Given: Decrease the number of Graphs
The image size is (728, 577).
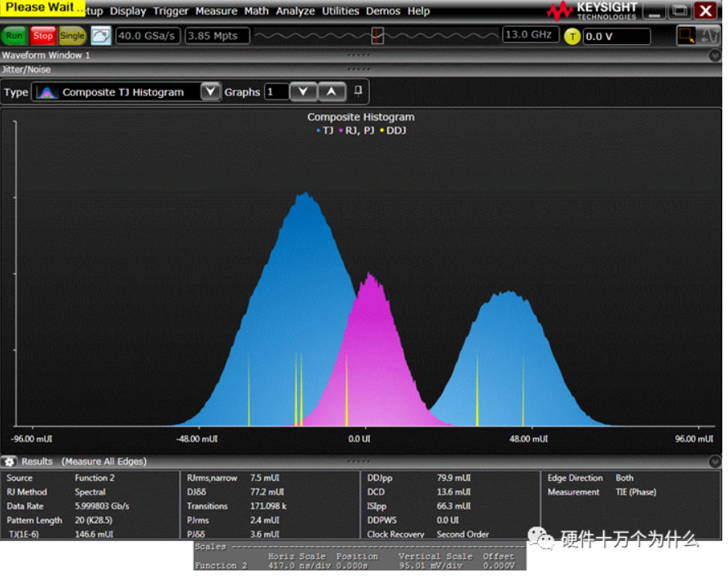Looking at the screenshot, I should click(302, 92).
